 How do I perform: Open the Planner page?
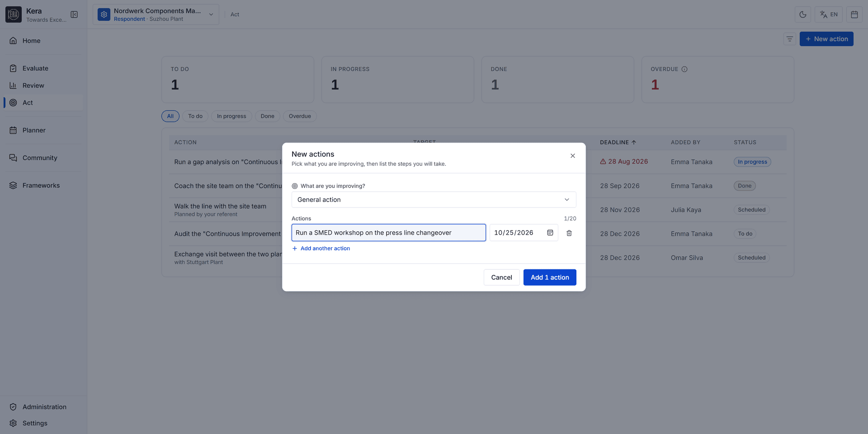pyautogui.click(x=43, y=130)
